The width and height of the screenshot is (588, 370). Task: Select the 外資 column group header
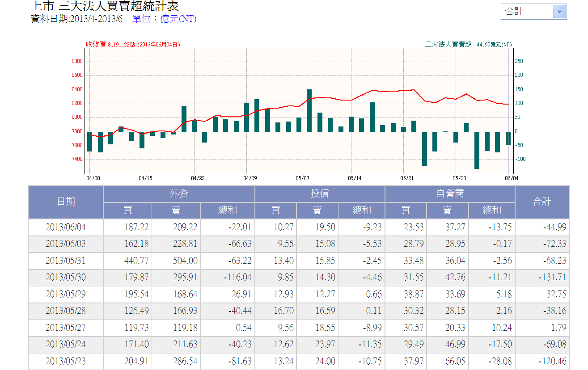click(x=179, y=194)
